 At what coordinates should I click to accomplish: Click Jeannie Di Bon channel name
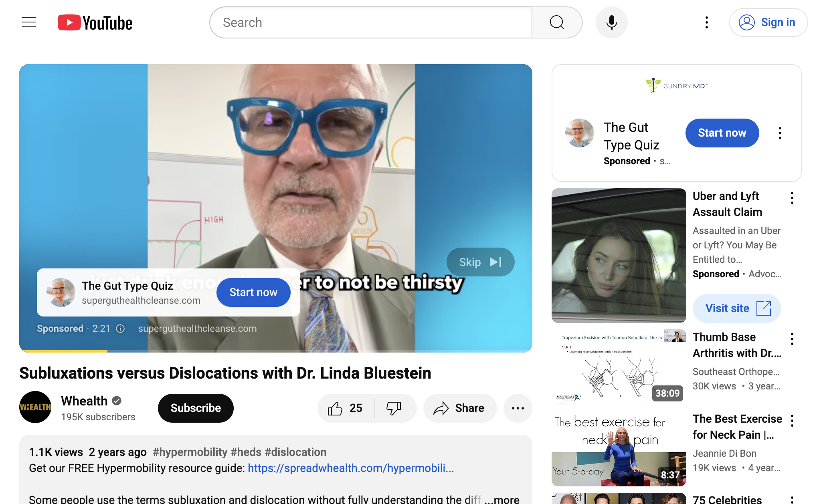[724, 454]
